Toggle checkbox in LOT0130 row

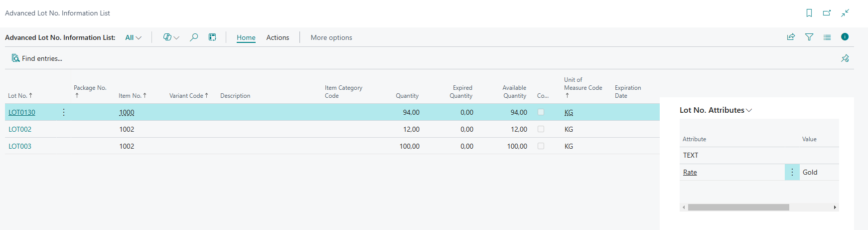541,112
